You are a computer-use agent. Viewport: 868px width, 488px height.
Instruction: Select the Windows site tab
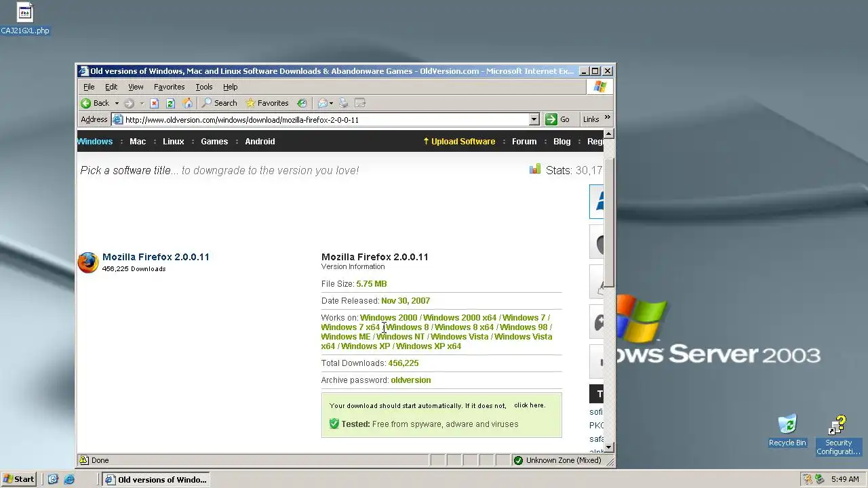point(95,142)
